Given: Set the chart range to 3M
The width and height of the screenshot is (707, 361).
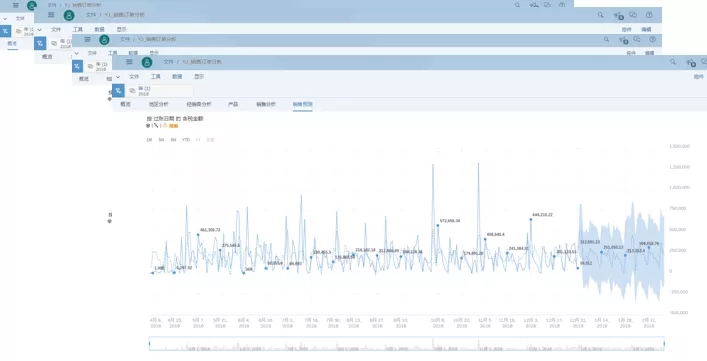Looking at the screenshot, I should (161, 140).
